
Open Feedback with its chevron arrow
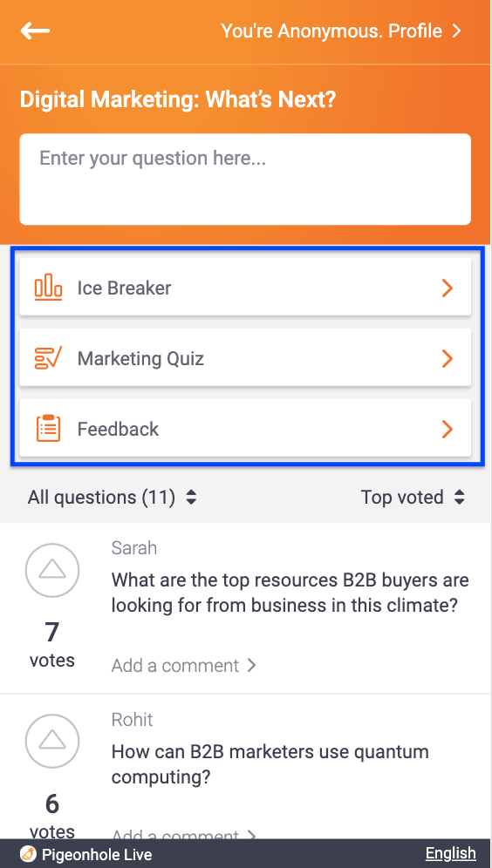pyautogui.click(x=448, y=429)
